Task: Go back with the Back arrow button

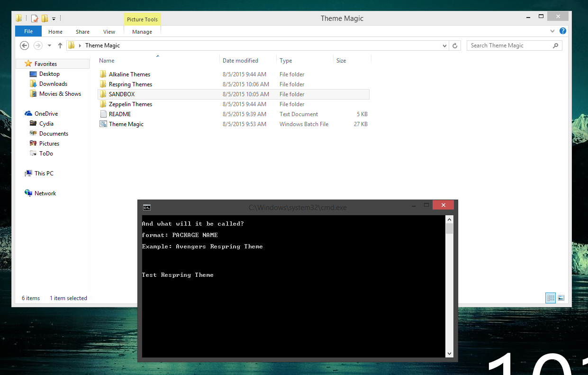Action: tap(25, 46)
